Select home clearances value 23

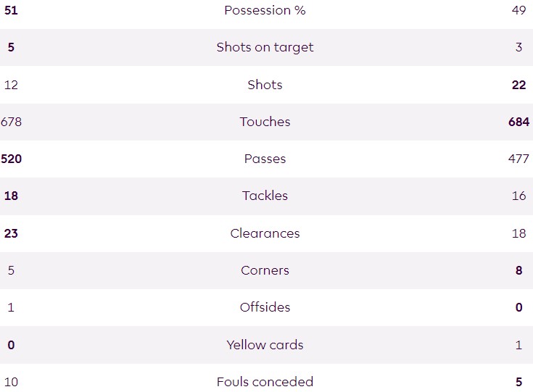(11, 233)
